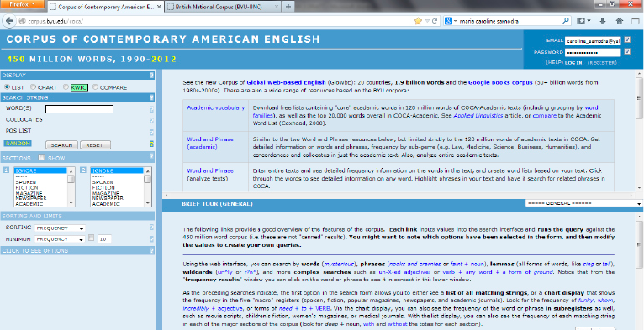Click the SEARCH button

61,145
